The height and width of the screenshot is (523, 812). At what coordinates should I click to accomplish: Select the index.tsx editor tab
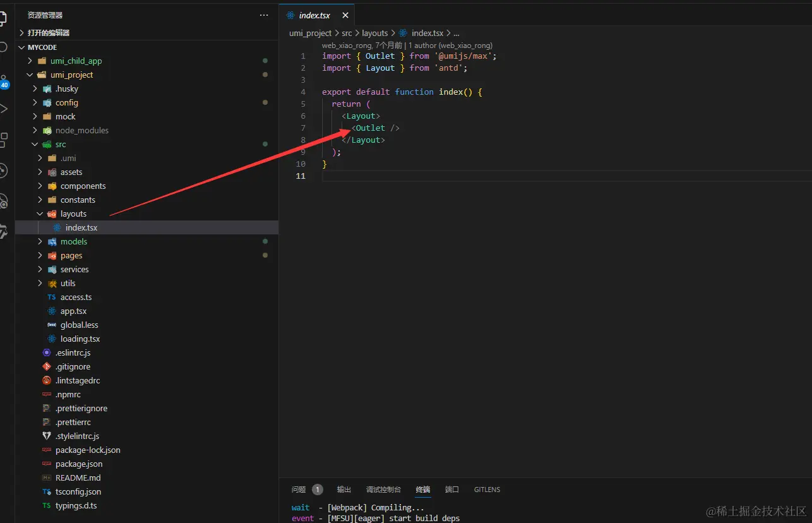point(316,15)
